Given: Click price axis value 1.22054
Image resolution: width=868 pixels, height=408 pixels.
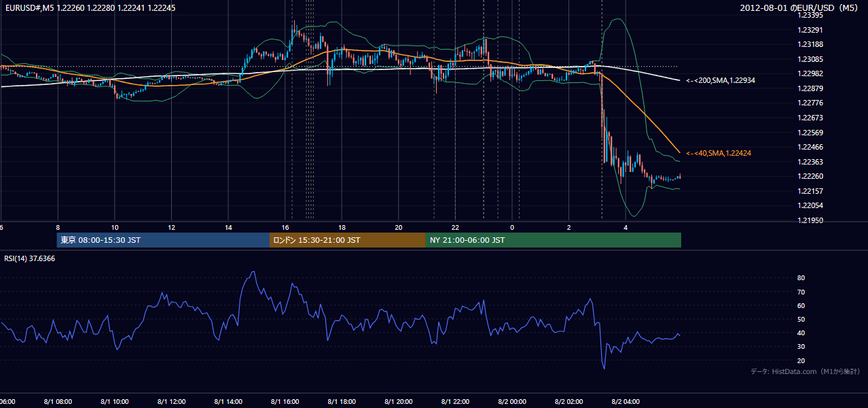Looking at the screenshot, I should click(810, 205).
